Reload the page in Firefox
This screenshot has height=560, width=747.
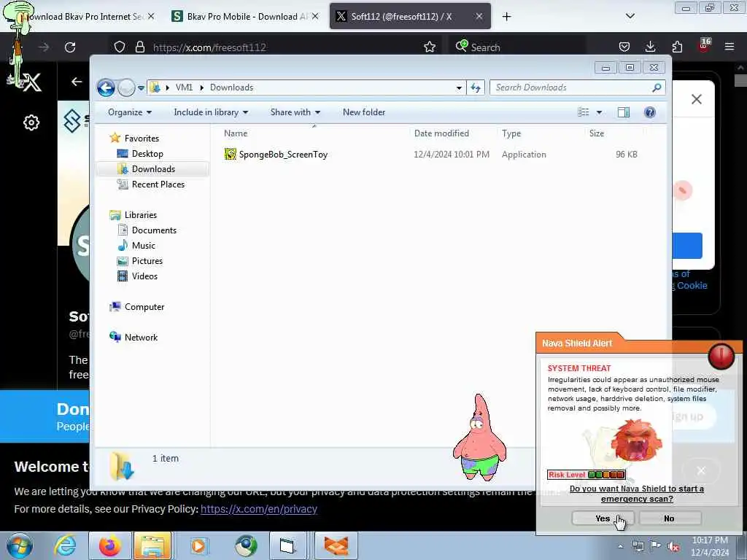click(70, 47)
